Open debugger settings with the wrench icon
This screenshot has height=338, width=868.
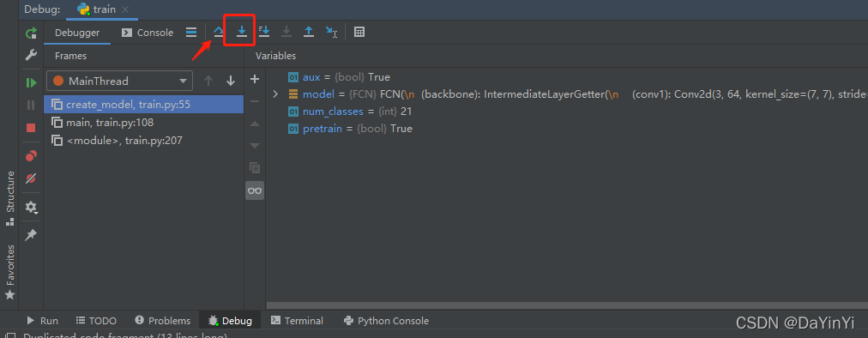point(31,55)
